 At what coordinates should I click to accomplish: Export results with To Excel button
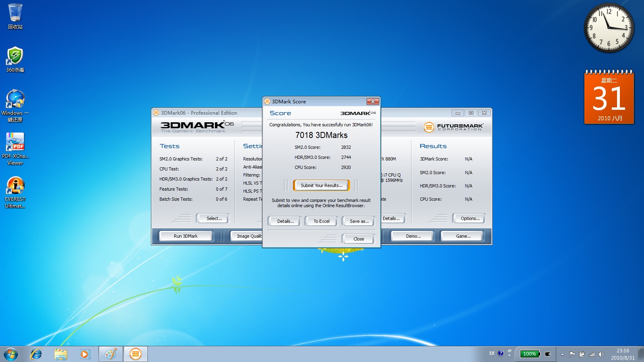pos(321,221)
